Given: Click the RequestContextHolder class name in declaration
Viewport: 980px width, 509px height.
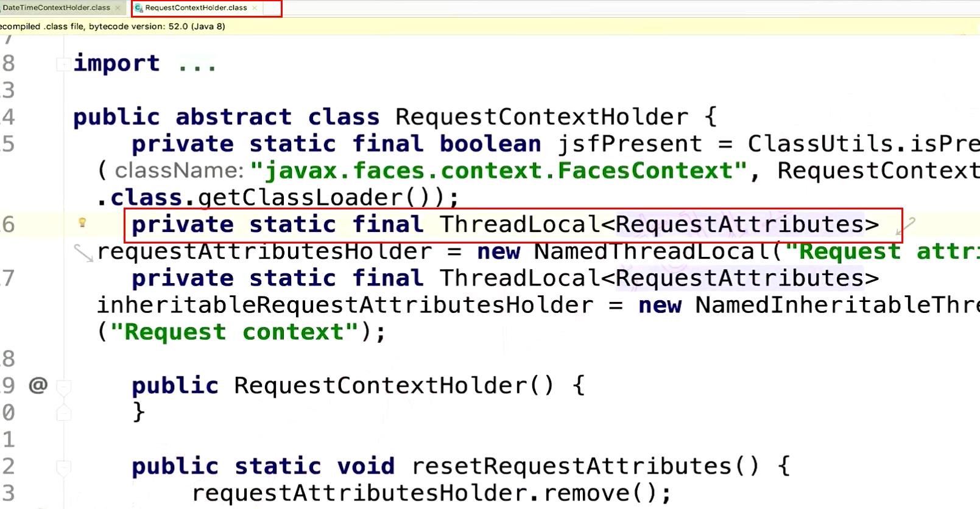Looking at the screenshot, I should (541, 117).
